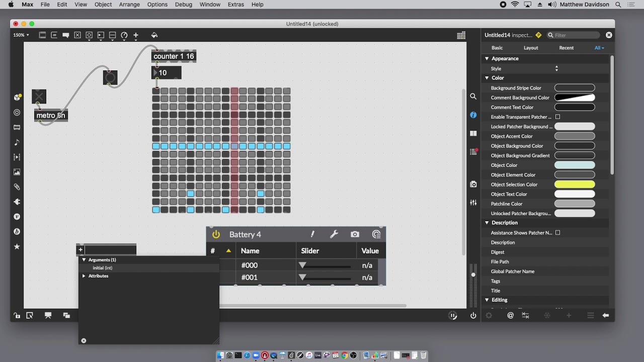644x362 pixels.
Task: Click the Object Selection Color yellow swatch
Action: 575,185
